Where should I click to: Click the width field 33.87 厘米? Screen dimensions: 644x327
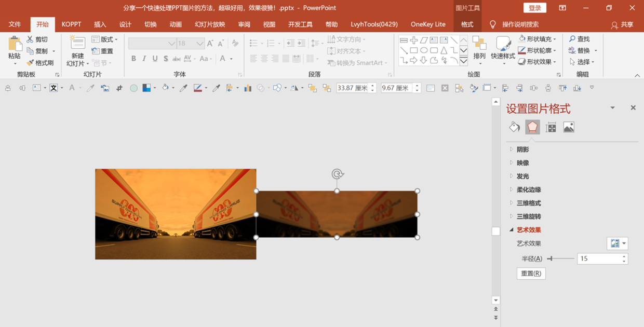tap(352, 88)
